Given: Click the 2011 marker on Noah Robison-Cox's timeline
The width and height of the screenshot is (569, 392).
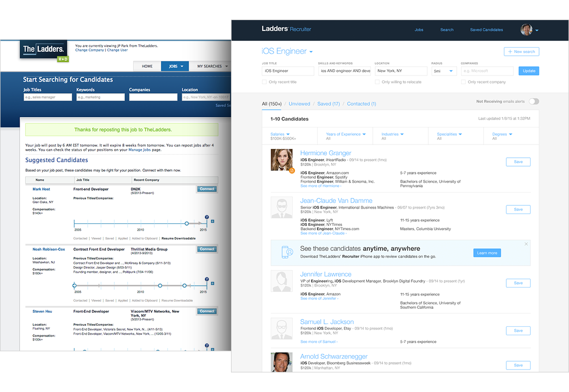Looking at the screenshot, I should click(160, 286).
